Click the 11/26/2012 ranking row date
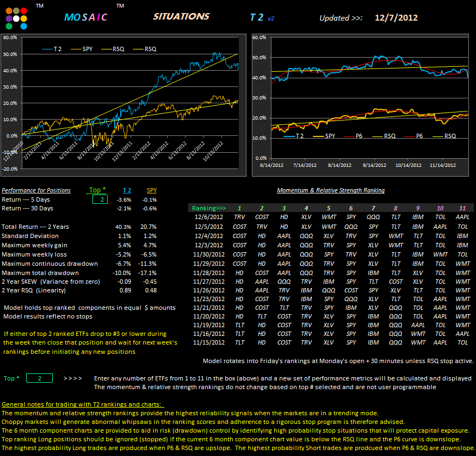Viewport: 476px width, 456px height. (209, 290)
